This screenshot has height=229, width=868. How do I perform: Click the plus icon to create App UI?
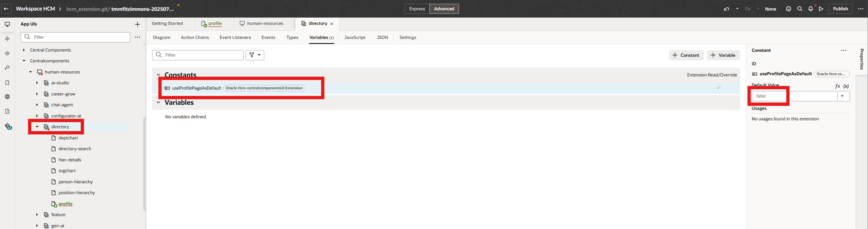click(137, 24)
